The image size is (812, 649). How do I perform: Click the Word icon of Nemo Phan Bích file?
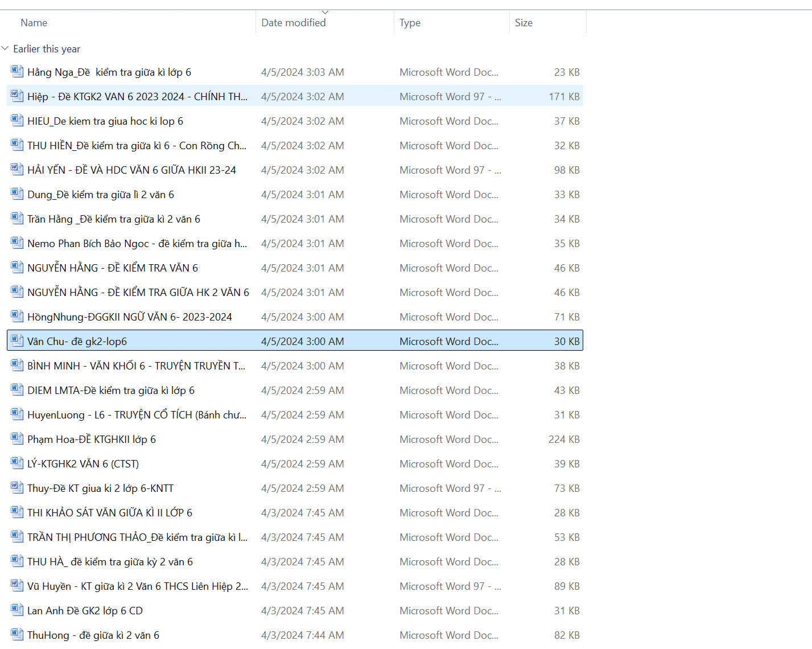click(x=17, y=243)
